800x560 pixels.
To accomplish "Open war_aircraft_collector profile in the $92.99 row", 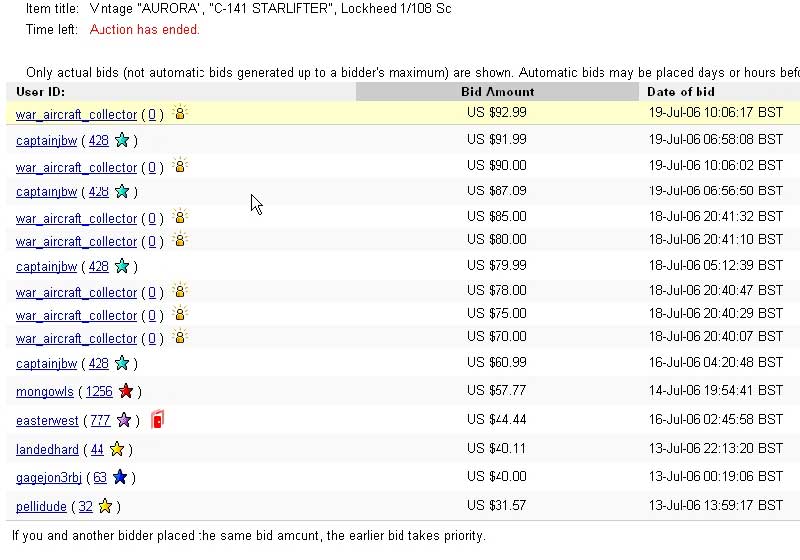I will click(77, 115).
